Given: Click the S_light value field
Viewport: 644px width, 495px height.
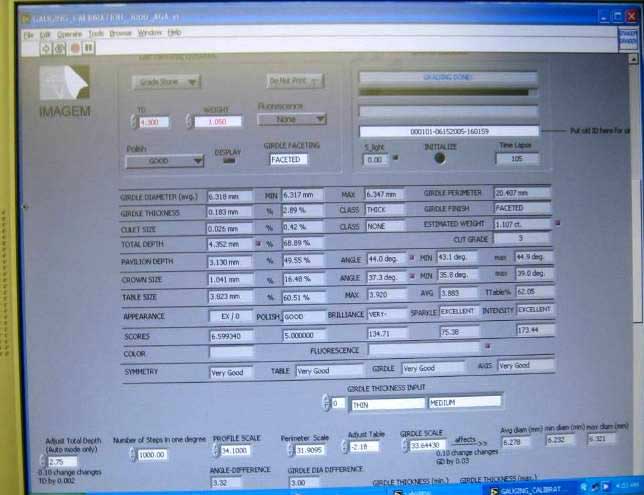Looking at the screenshot, I should [376, 160].
